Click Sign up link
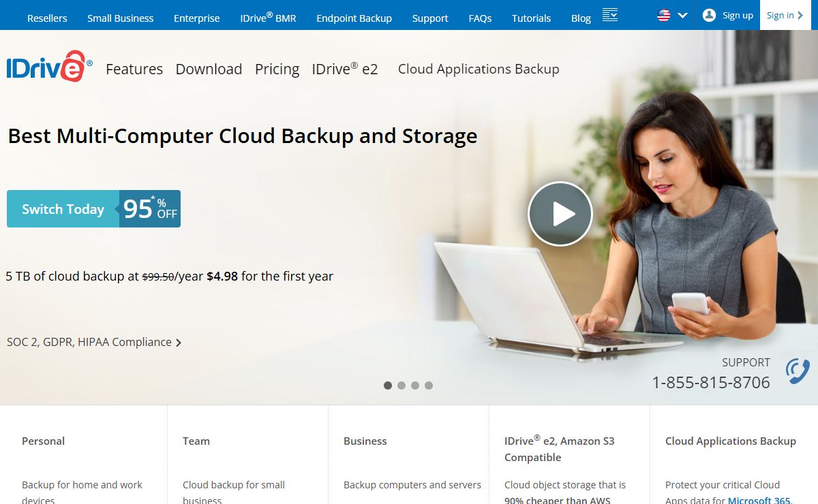Image resolution: width=818 pixels, height=504 pixels. tap(738, 15)
